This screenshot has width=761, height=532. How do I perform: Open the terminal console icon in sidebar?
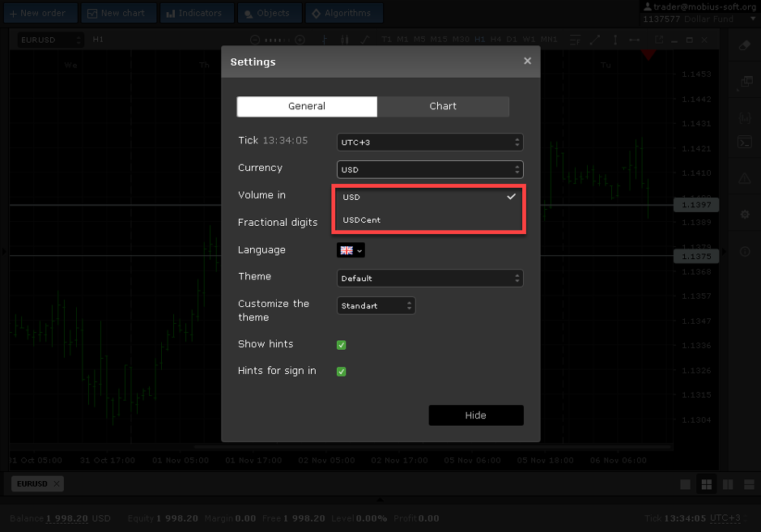pos(745,143)
